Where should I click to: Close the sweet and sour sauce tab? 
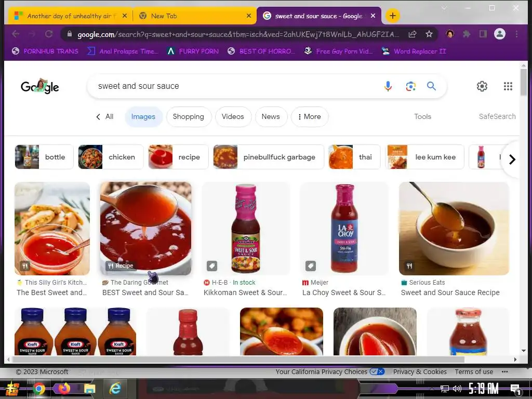[373, 16]
